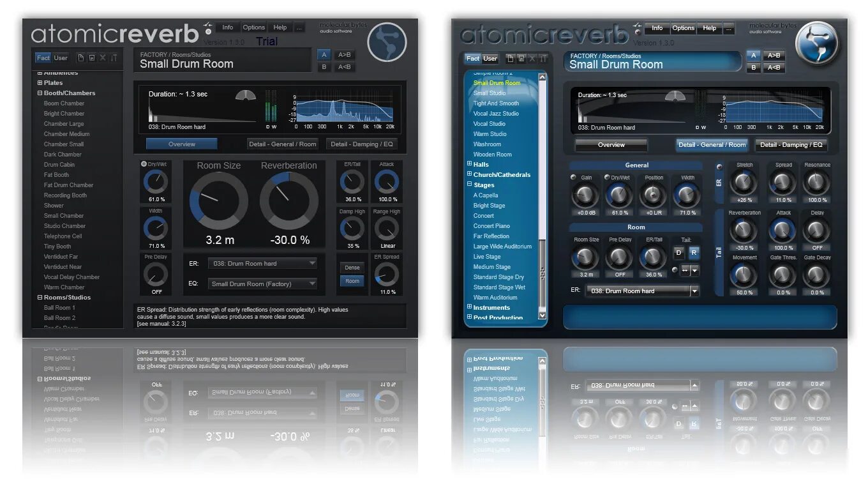Click the tail direction arrows button

click(x=684, y=270)
